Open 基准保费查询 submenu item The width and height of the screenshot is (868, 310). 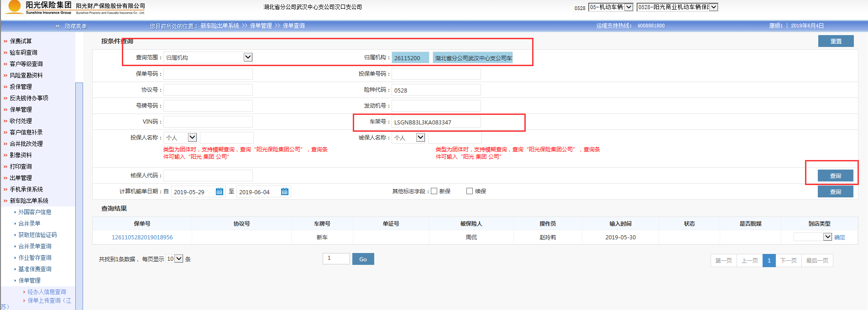tap(35, 269)
